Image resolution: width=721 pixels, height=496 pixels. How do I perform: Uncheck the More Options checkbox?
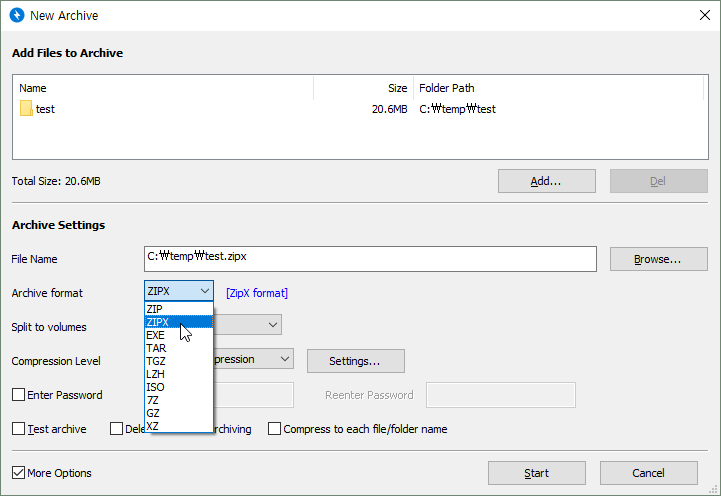click(x=19, y=473)
